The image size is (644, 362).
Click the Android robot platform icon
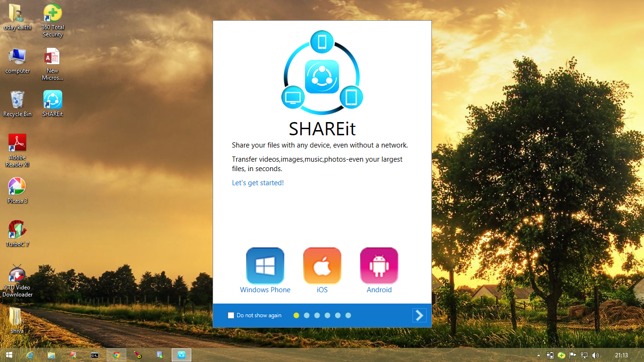tap(379, 266)
